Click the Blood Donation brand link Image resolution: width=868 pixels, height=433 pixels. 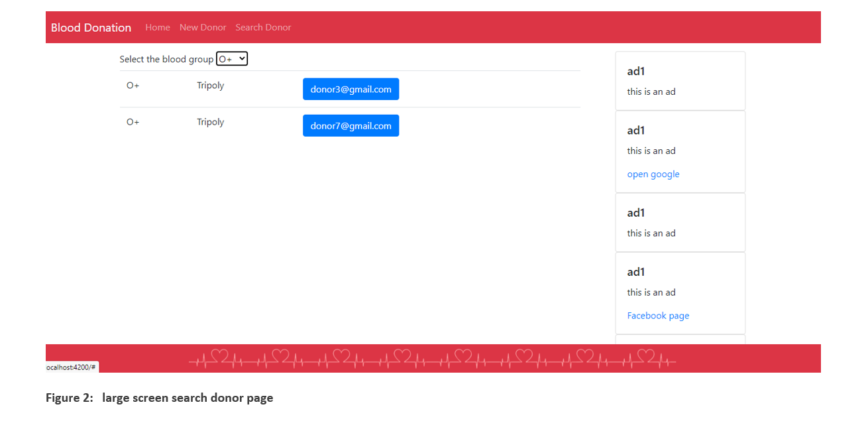91,27
